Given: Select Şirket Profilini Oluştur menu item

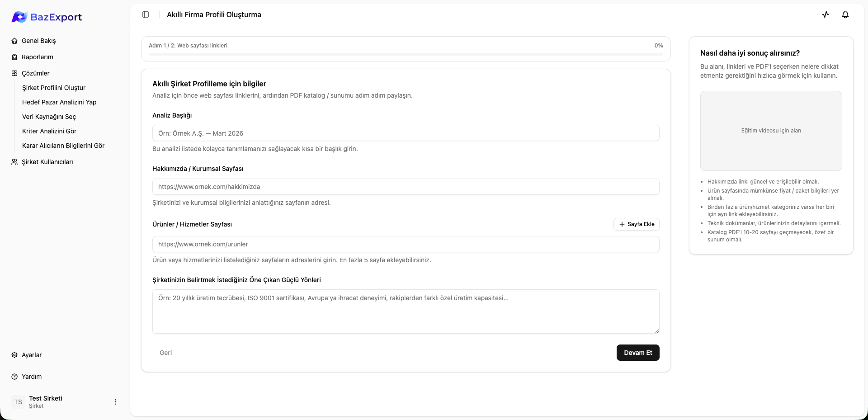Looking at the screenshot, I should (54, 88).
